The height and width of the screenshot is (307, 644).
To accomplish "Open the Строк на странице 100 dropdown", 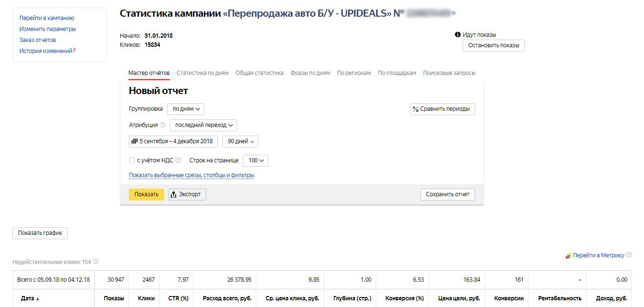I will 255,160.
